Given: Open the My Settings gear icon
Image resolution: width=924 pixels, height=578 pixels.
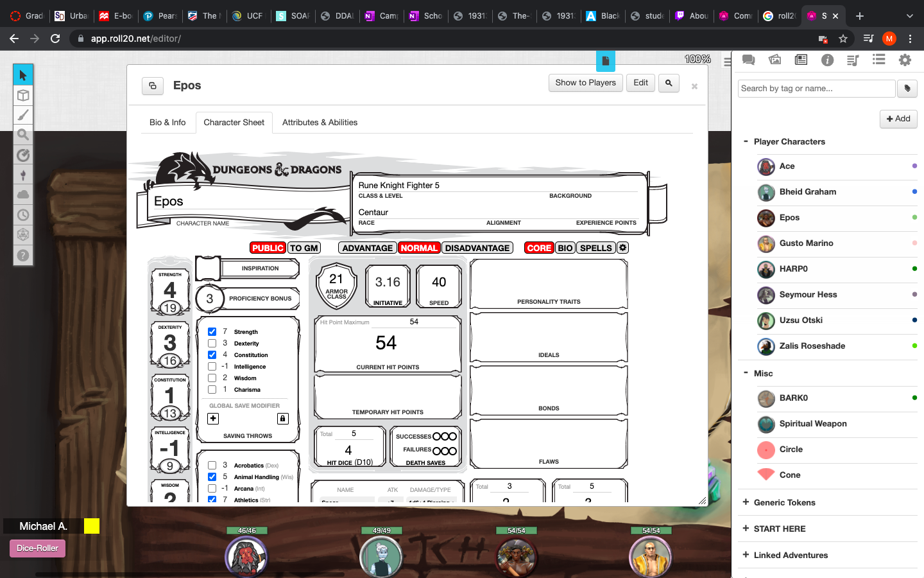Looking at the screenshot, I should click(x=905, y=60).
